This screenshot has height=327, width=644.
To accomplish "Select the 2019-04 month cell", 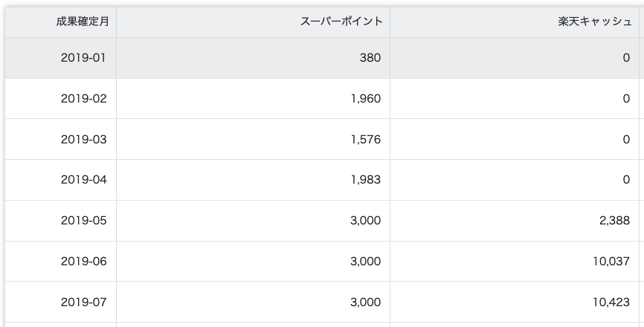I will point(83,180).
